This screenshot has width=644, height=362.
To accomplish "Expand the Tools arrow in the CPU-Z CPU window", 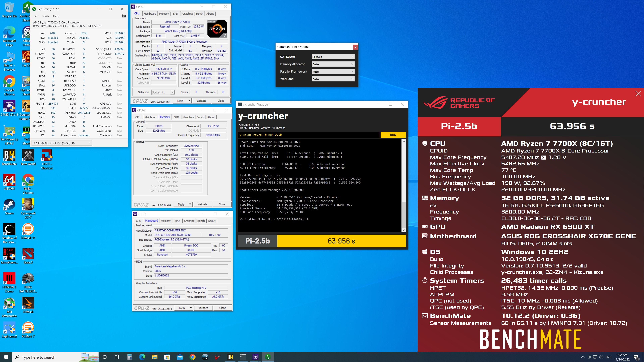I will [189, 101].
